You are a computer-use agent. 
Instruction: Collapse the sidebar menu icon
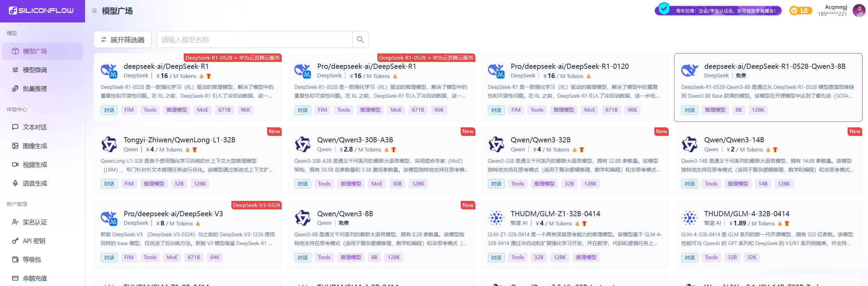tap(94, 11)
